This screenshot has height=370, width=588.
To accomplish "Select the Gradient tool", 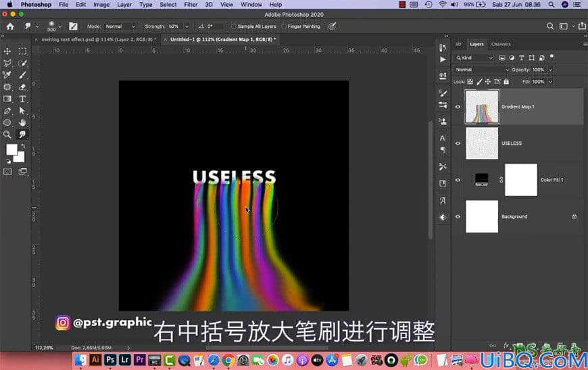I will 7,99.
